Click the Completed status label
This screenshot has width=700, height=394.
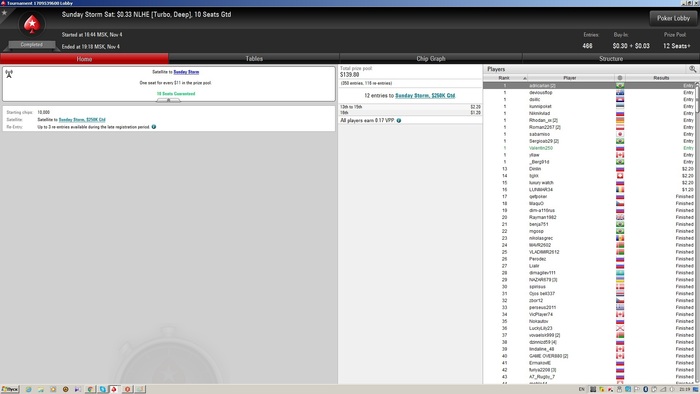tap(31, 45)
